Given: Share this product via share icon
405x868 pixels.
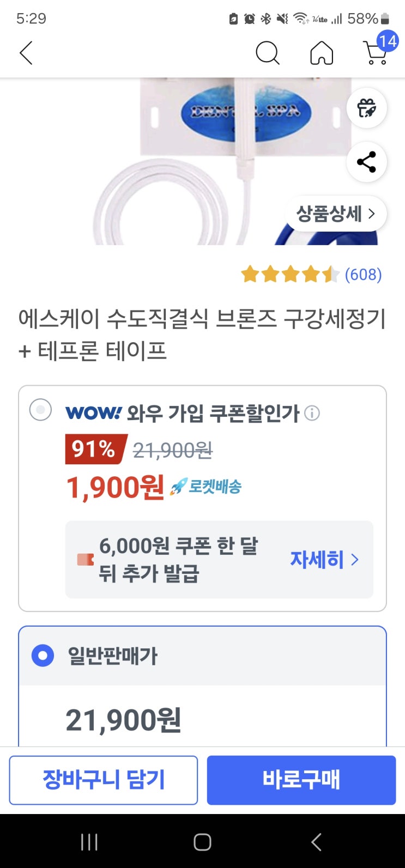Looking at the screenshot, I should (x=366, y=162).
